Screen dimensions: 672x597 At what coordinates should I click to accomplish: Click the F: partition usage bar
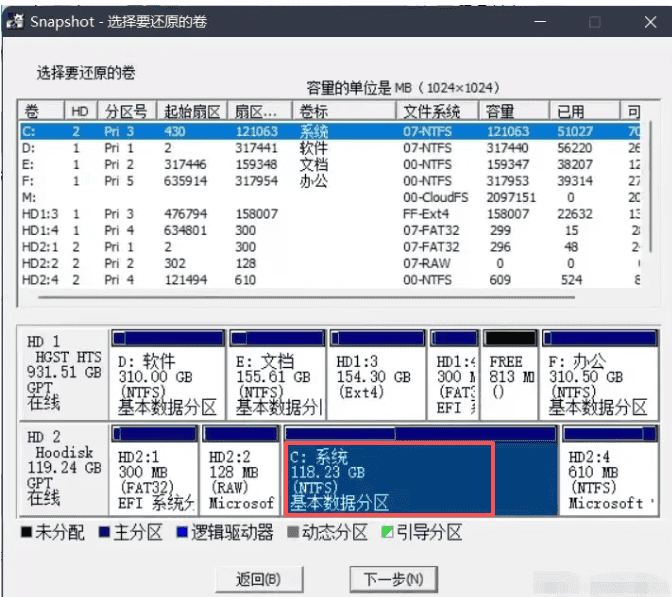[600, 338]
